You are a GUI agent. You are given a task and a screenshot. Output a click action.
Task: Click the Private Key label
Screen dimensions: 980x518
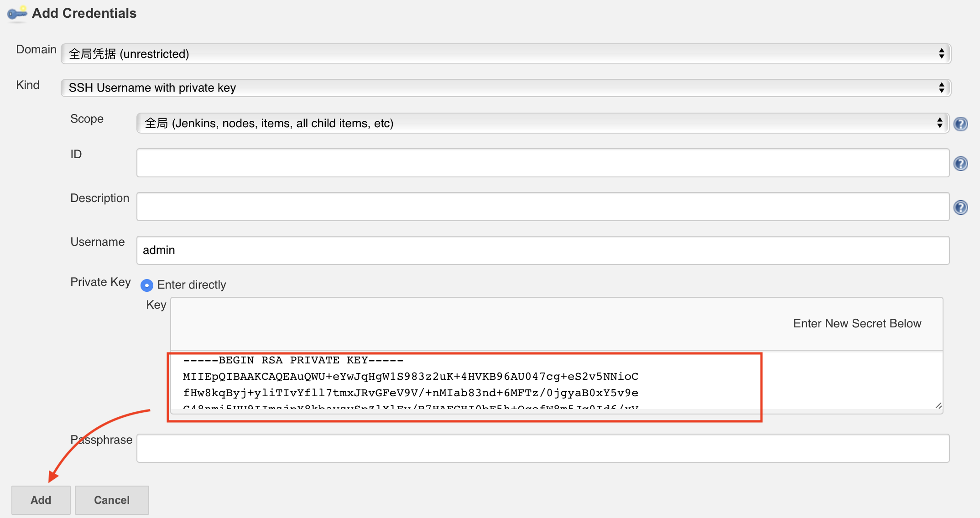click(100, 282)
